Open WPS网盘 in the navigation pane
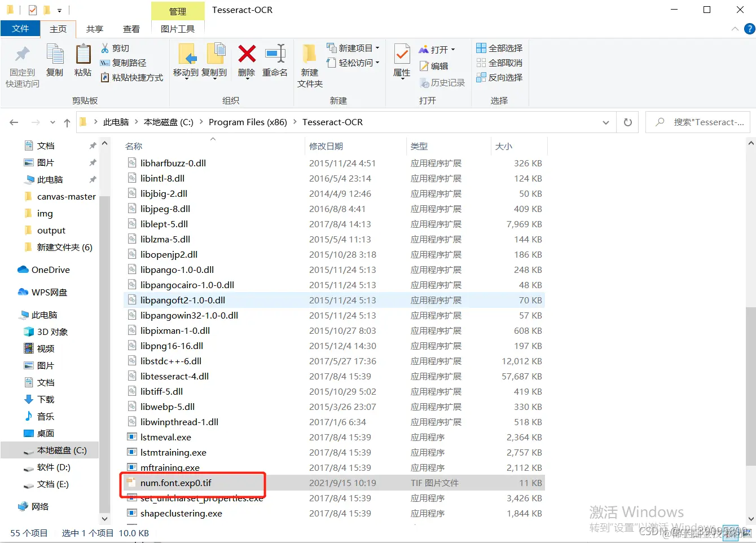This screenshot has width=756, height=543. point(42,293)
